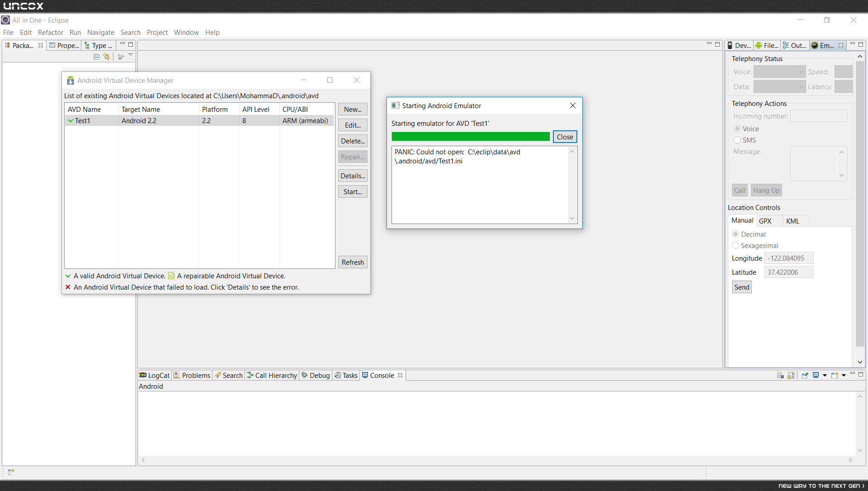Viewport: 868px width, 491px height.
Task: Open the Open Console dropdown arrow
Action: tap(844, 375)
